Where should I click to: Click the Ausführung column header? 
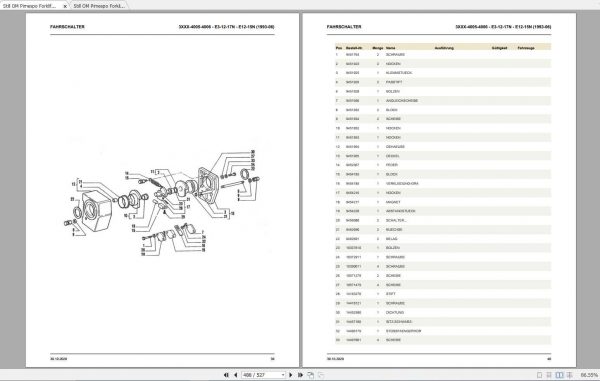pyautogui.click(x=444, y=48)
